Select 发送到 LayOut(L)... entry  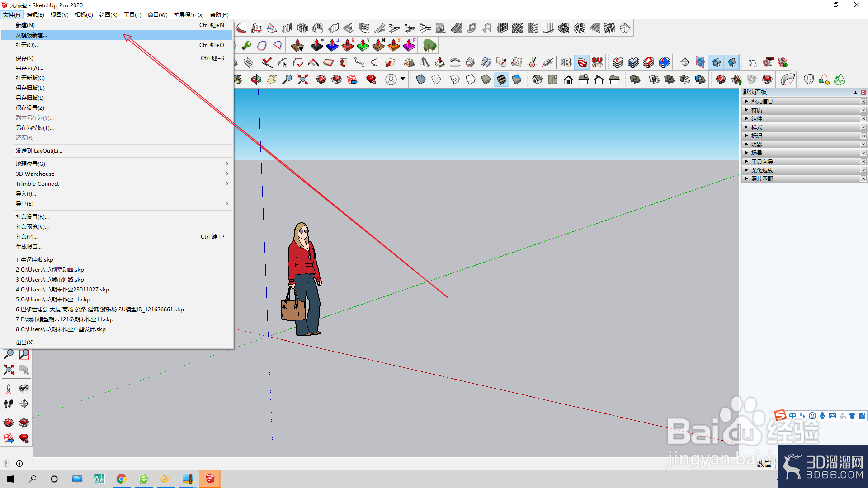(x=117, y=151)
